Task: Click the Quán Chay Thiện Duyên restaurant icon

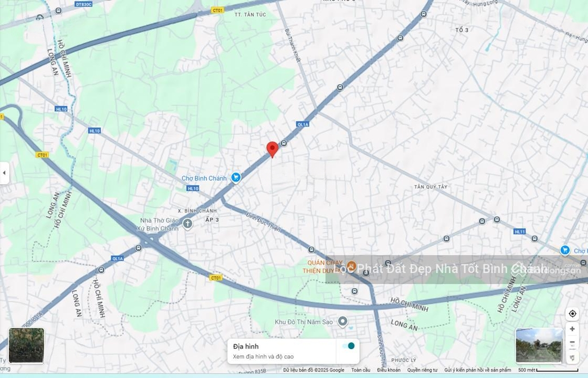Action: (351, 265)
